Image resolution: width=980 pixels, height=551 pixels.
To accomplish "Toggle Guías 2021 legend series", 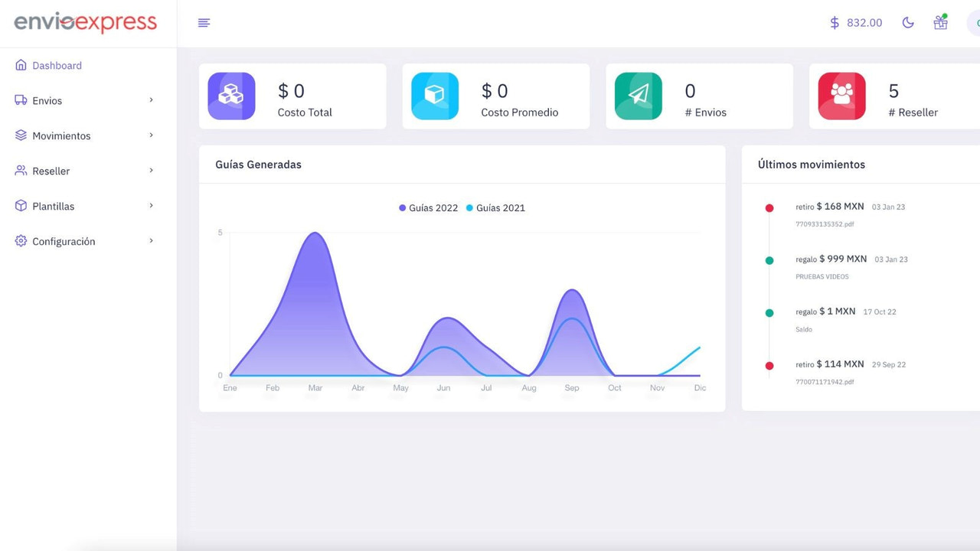I will 496,208.
